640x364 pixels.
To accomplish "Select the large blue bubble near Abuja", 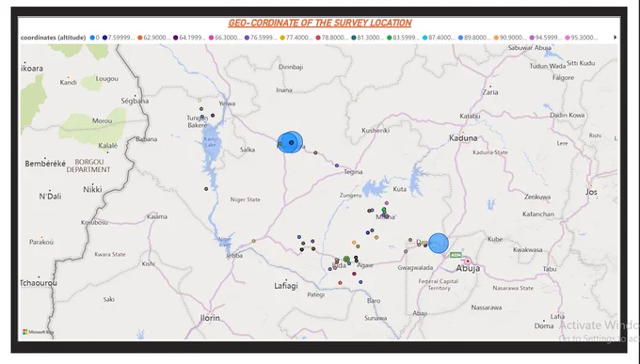I will point(439,244).
